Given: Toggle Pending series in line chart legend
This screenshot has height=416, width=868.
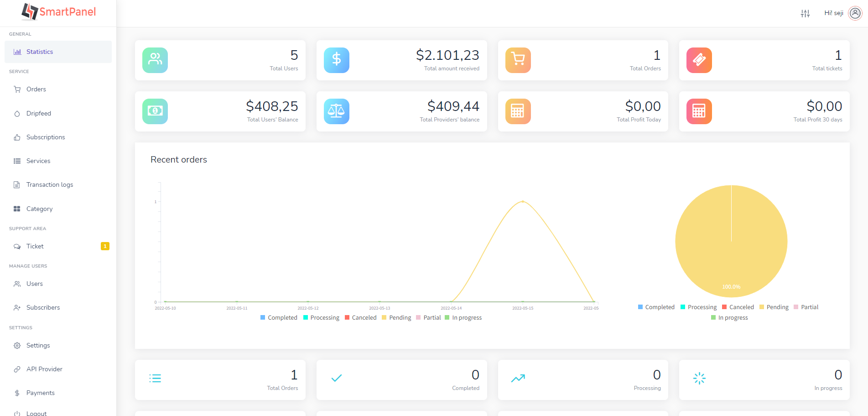Looking at the screenshot, I should [x=396, y=318].
